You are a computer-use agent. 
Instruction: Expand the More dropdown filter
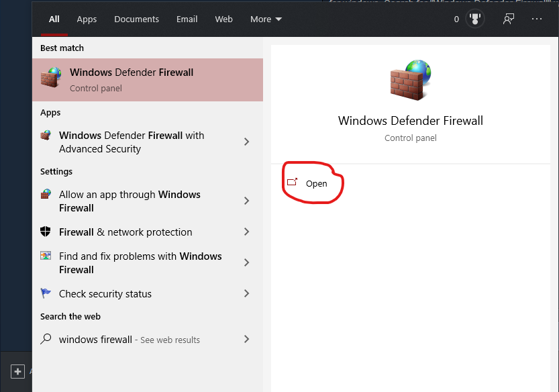[x=266, y=19]
